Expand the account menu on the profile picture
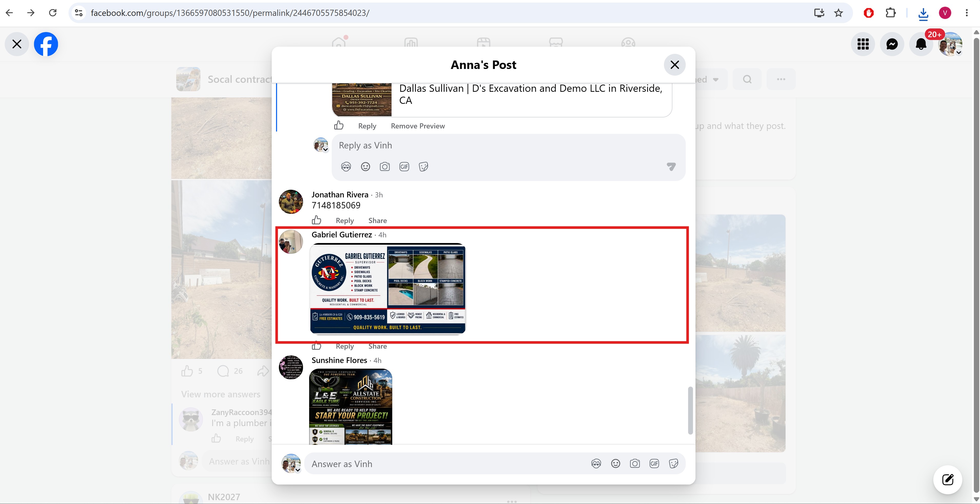The image size is (980, 504). point(959,53)
